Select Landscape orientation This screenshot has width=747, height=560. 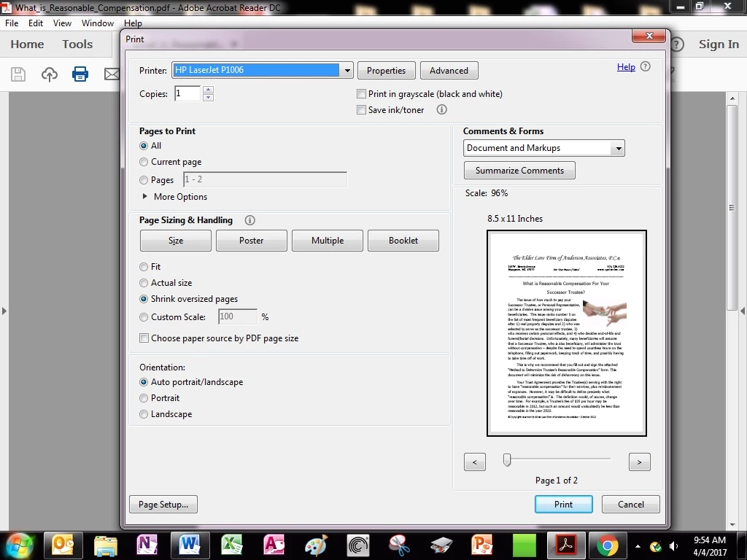[x=144, y=414]
